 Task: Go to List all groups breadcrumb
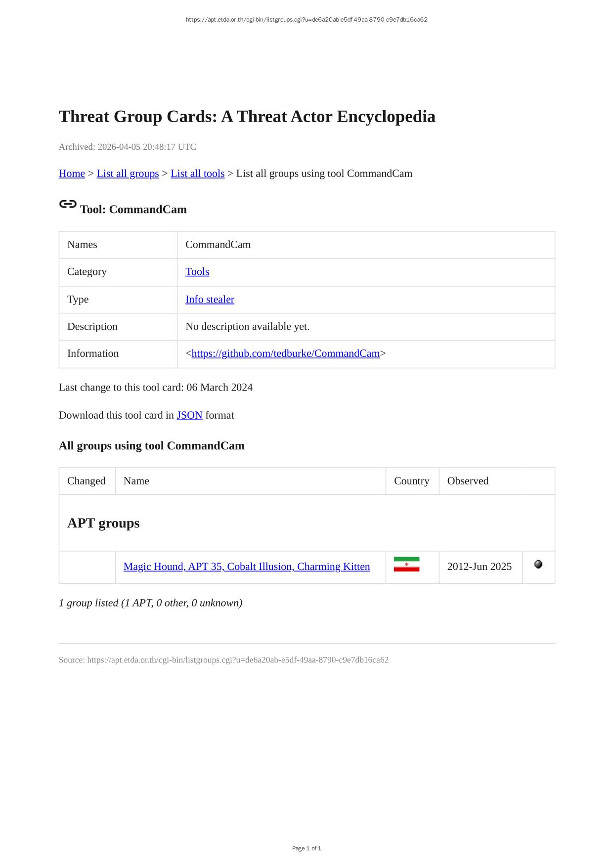pos(128,174)
